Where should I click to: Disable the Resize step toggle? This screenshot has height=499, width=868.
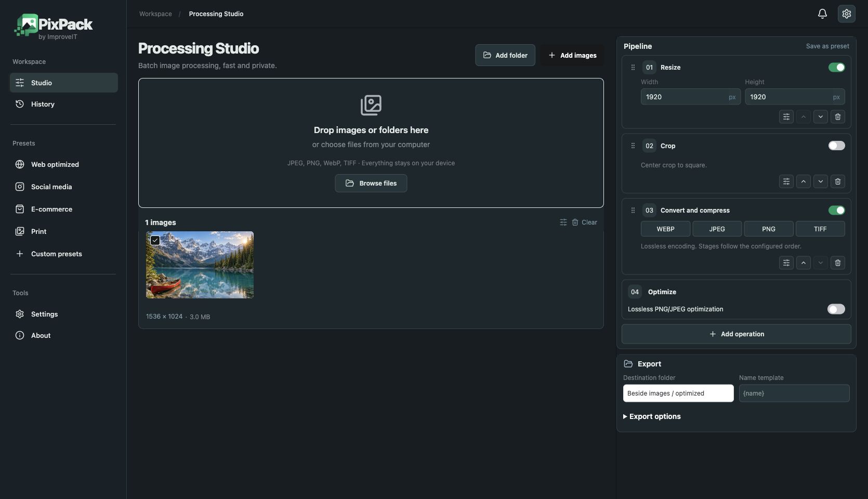click(x=837, y=68)
